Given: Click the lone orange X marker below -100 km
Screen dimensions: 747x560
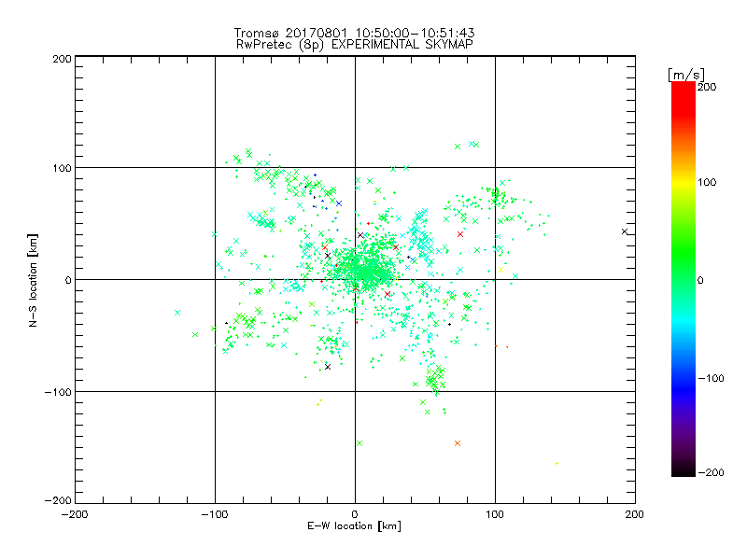Looking at the screenshot, I should coord(458,443).
